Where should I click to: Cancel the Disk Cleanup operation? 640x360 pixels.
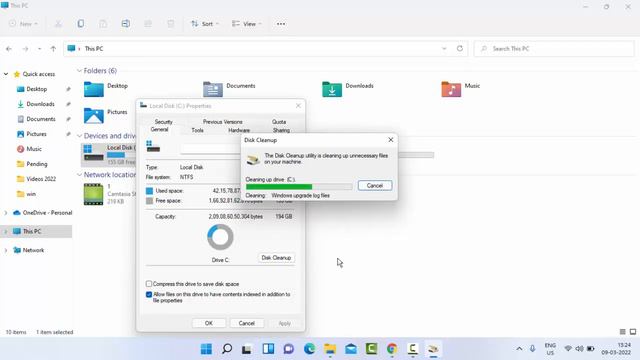pos(375,185)
